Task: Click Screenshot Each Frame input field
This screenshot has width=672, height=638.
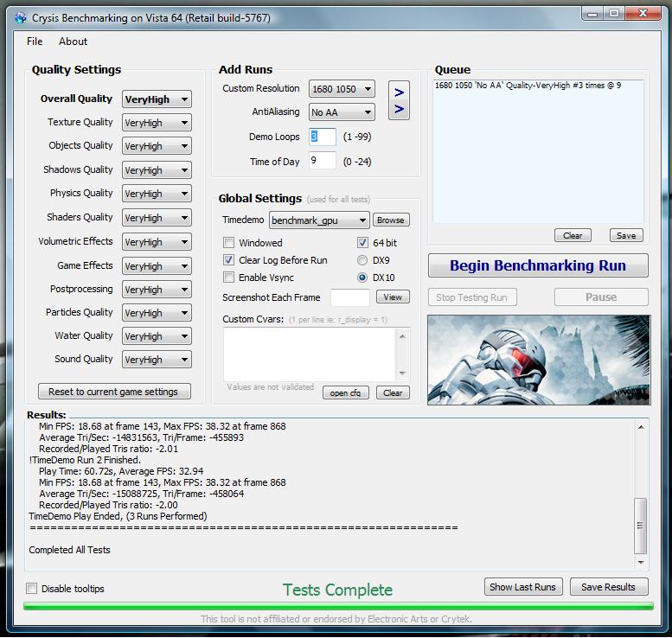Action: point(350,297)
